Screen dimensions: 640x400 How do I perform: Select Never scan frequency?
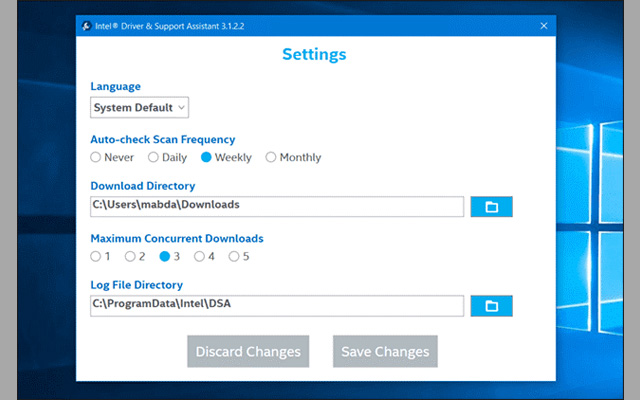click(96, 157)
